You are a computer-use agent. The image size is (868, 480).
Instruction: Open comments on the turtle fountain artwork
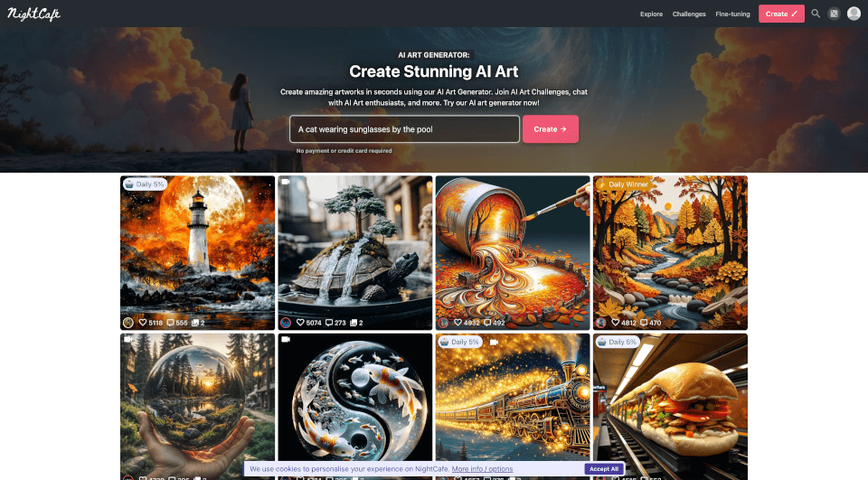click(330, 323)
